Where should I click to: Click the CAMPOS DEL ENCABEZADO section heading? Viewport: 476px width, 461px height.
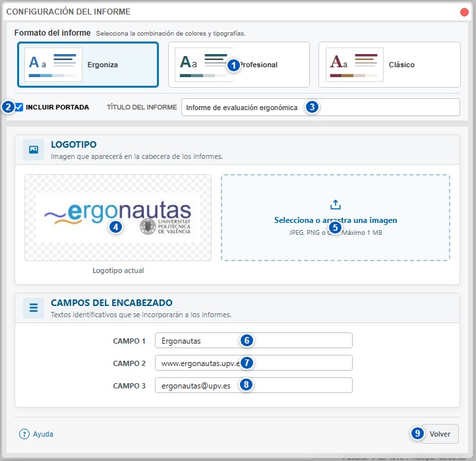click(x=111, y=303)
